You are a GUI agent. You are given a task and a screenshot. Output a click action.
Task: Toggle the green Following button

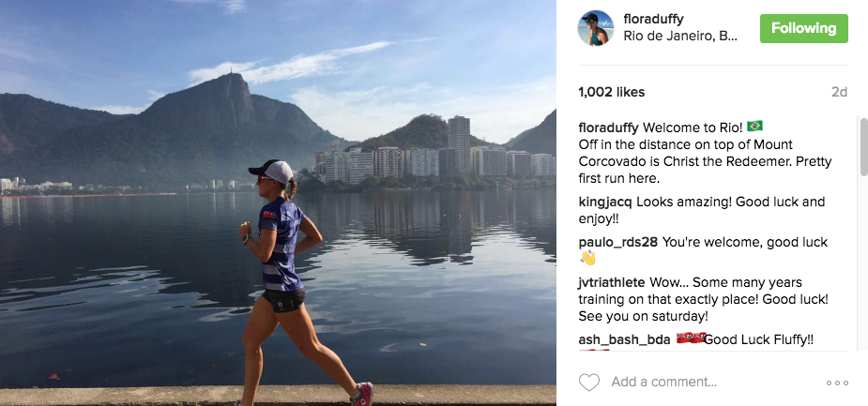click(x=803, y=28)
